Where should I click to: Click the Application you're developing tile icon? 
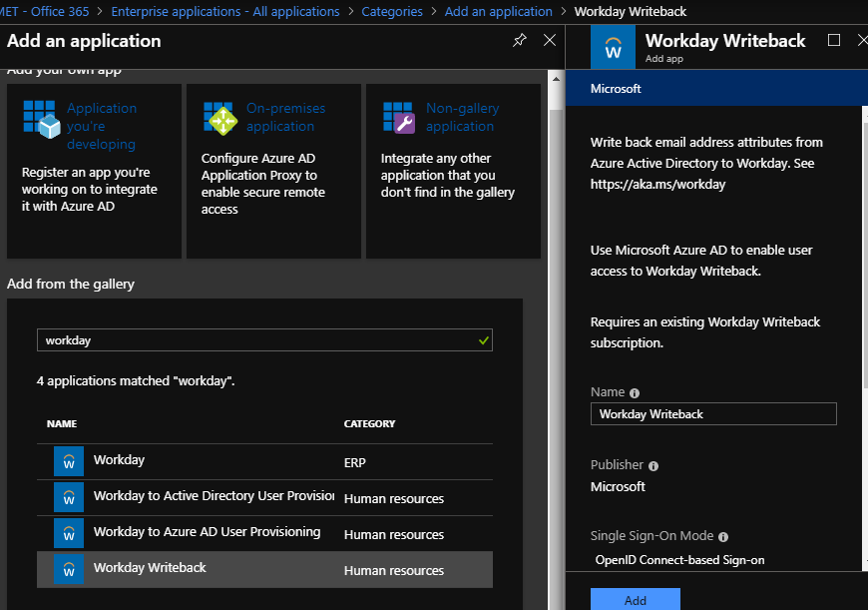[43, 118]
